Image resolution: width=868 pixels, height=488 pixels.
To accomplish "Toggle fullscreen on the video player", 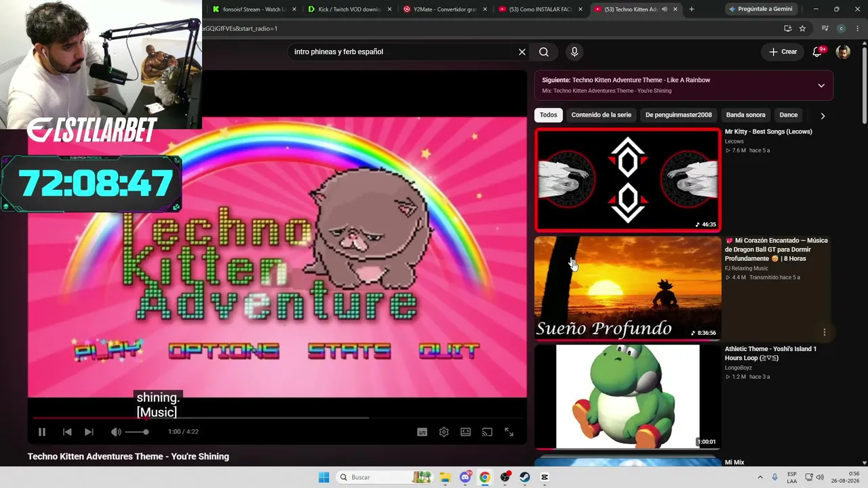I will (x=509, y=432).
